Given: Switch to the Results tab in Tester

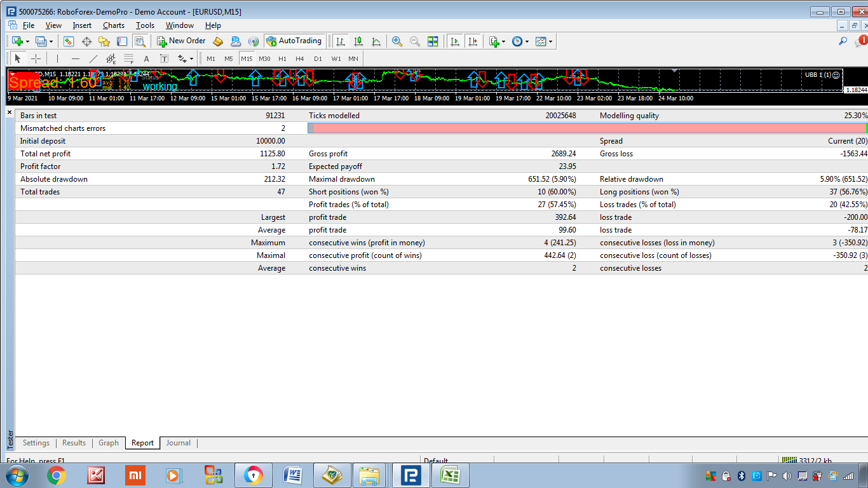Looking at the screenshot, I should click(74, 443).
